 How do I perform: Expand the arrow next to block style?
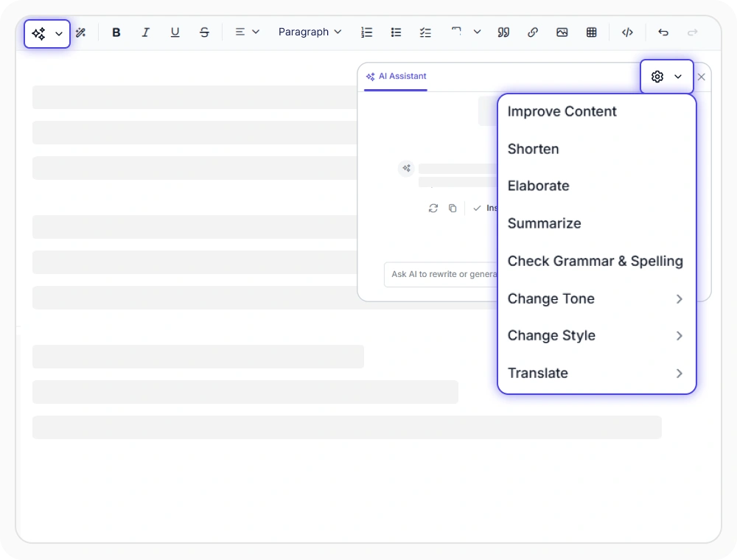point(477,32)
